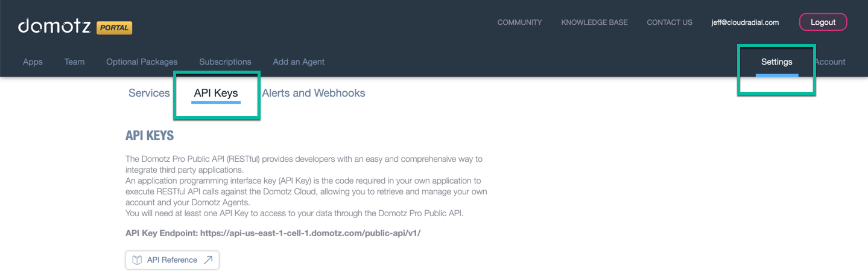Open the Subscriptions page
This screenshot has height=279, width=868.
[225, 62]
